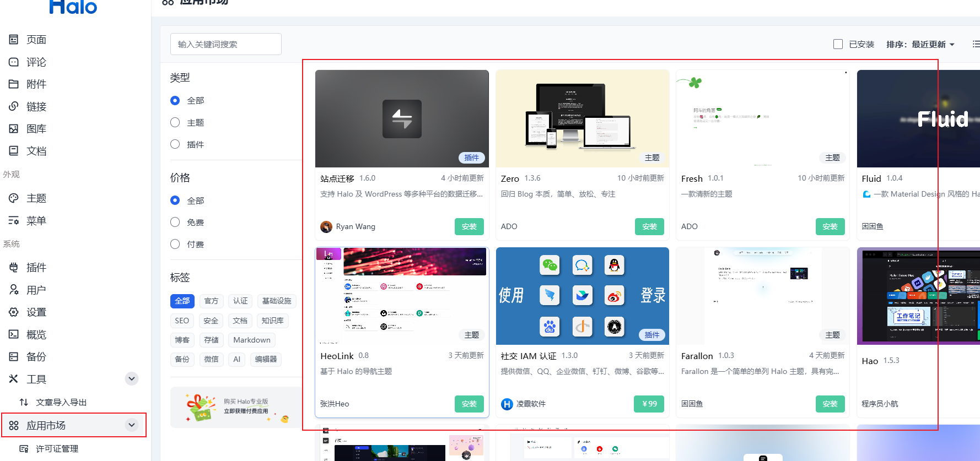Filter by 基础设施 tag

(277, 301)
